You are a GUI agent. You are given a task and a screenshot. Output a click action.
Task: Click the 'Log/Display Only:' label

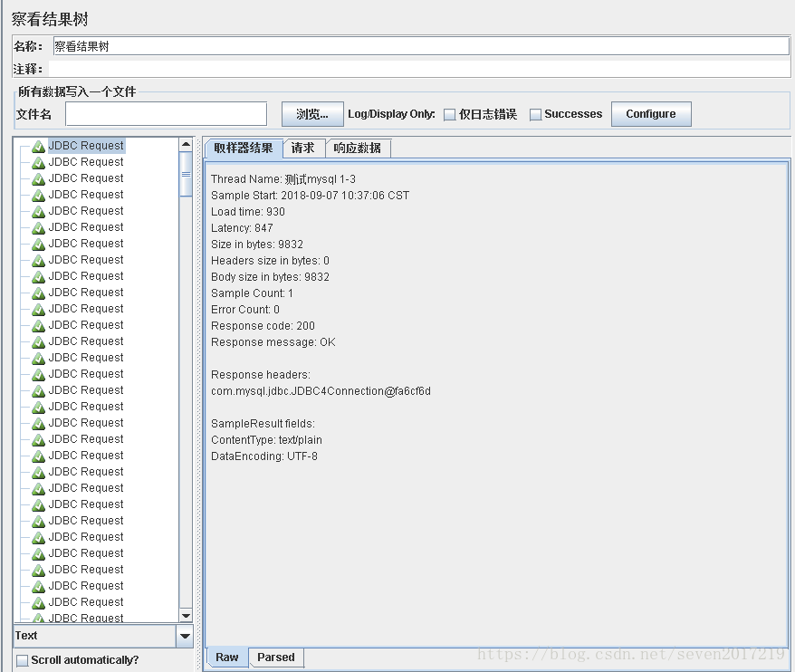point(391,114)
